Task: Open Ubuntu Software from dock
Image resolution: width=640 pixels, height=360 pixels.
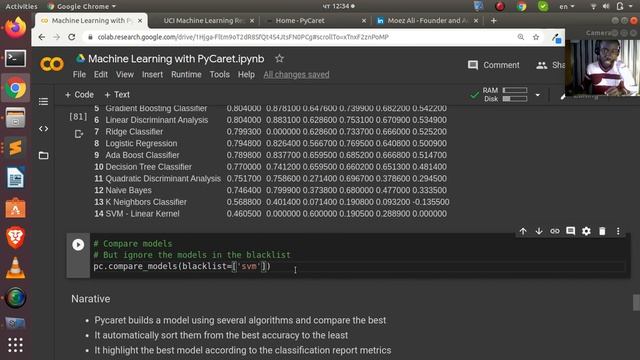Action: [16, 208]
